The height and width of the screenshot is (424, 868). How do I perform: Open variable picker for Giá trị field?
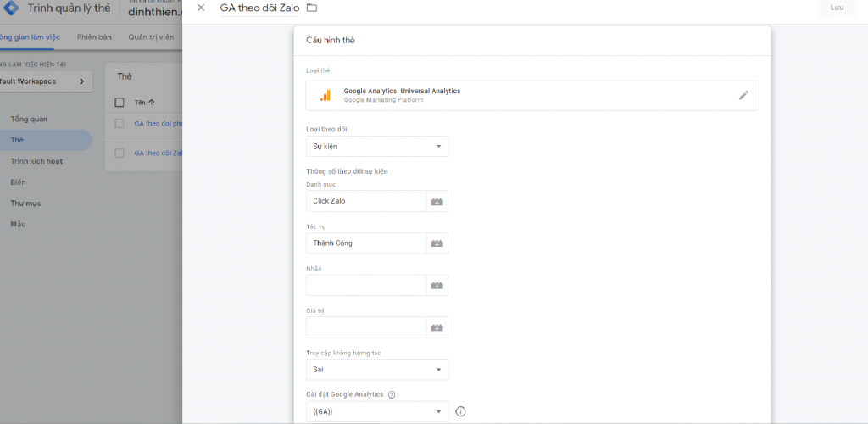437,327
